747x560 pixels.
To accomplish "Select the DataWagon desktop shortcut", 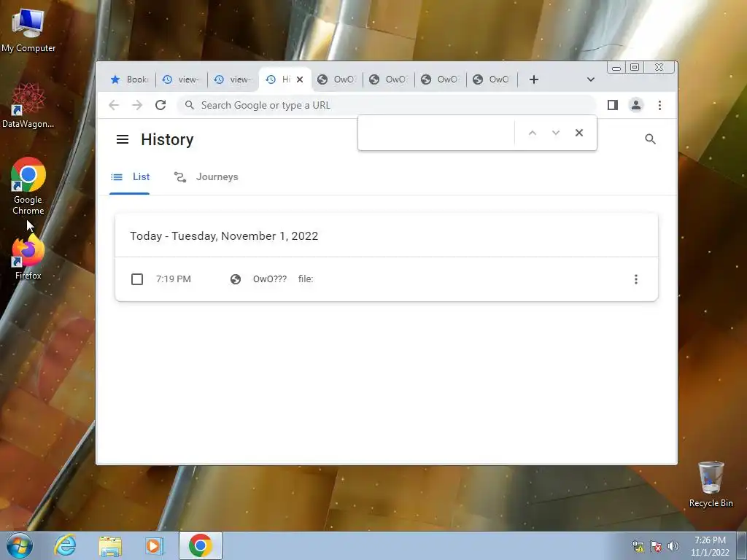I will pos(28,106).
